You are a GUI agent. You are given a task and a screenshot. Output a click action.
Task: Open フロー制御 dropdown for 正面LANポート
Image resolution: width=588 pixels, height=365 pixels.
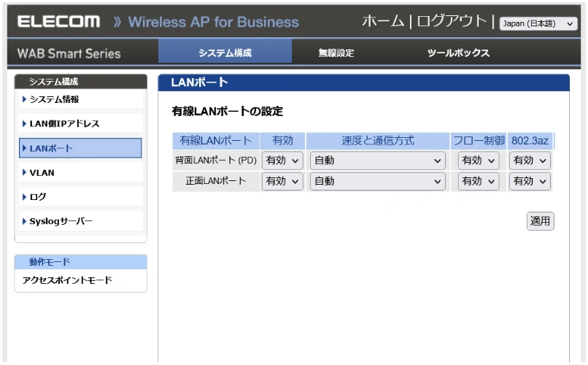coord(479,181)
